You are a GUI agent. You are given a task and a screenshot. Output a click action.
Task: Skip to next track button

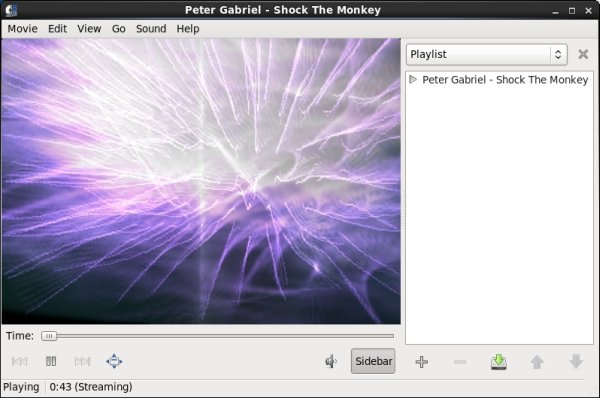pos(82,361)
